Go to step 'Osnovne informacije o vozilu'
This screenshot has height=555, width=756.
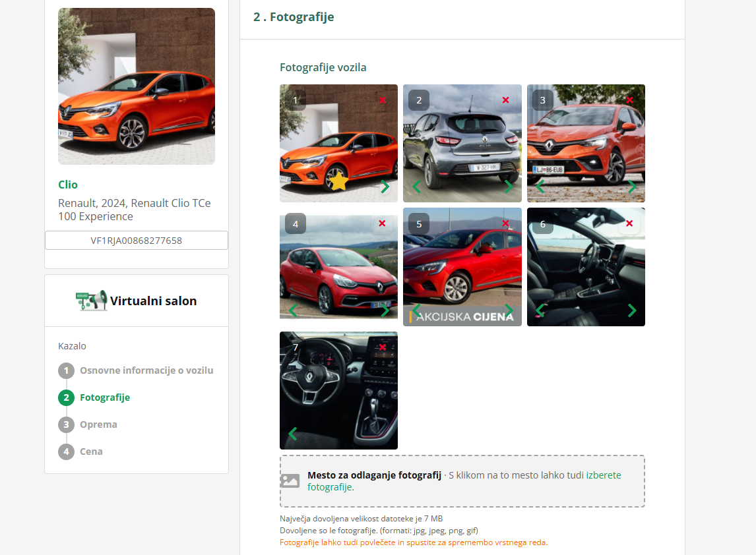tap(146, 370)
